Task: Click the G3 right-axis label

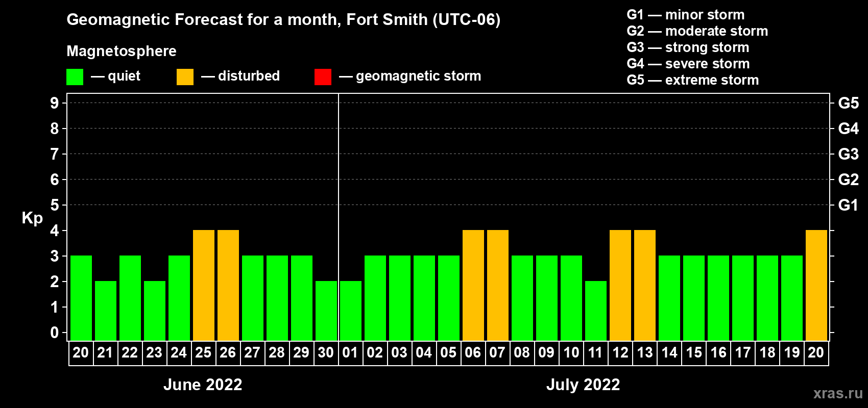Action: (x=849, y=154)
